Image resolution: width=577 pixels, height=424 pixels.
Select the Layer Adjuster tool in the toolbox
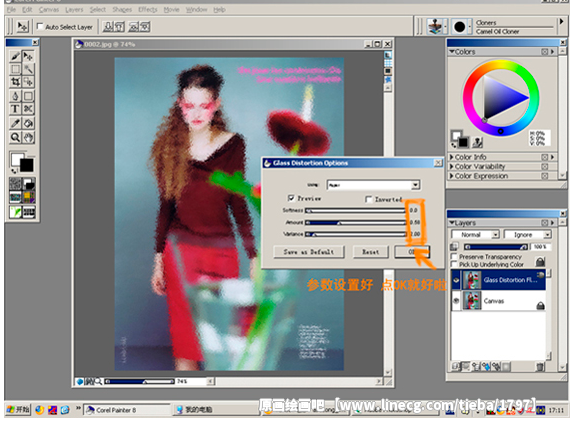tap(28, 56)
